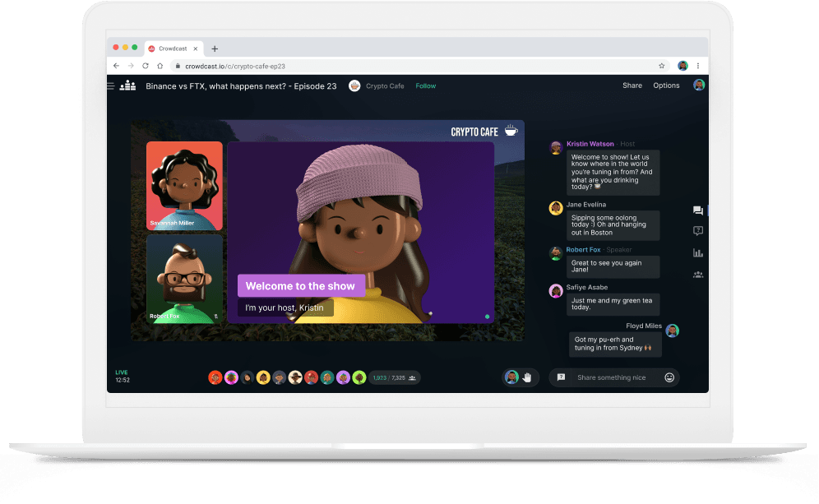Click the Share something nice input
Image resolution: width=819 pixels, height=504 pixels.
coord(613,377)
